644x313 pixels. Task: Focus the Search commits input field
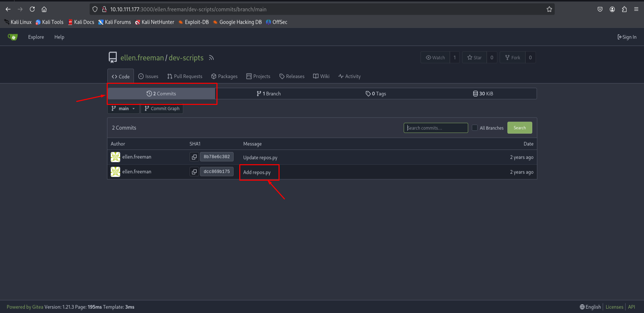coord(436,128)
